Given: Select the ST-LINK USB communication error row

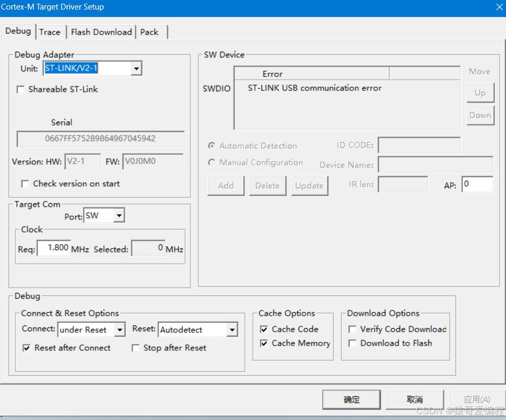Looking at the screenshot, I should click(347, 88).
